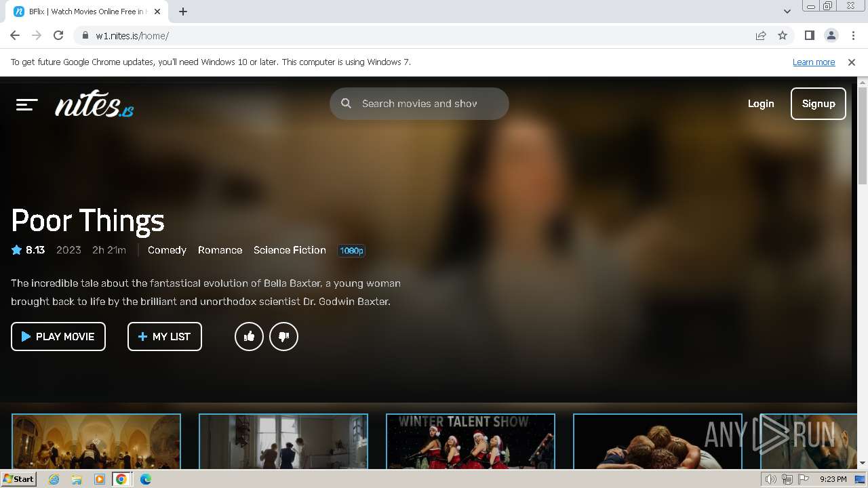868x488 pixels.
Task: View site information lock icon
Action: pyautogui.click(x=85, y=36)
